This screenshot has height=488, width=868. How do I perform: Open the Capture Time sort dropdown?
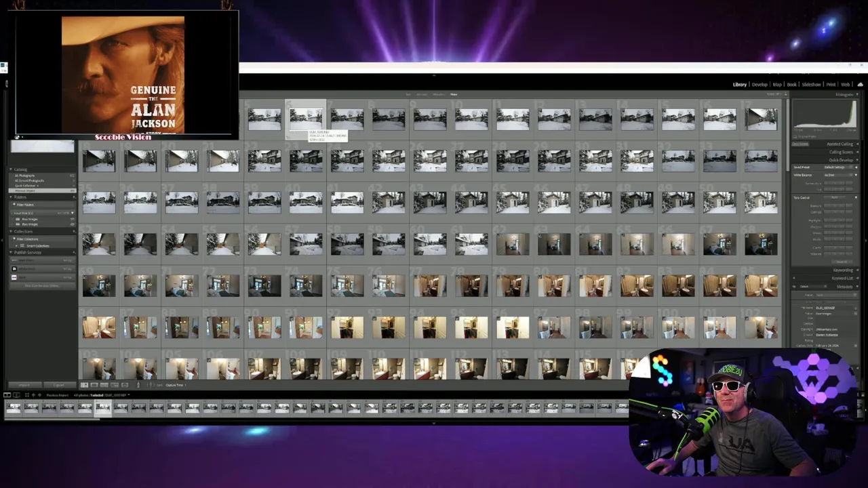tap(176, 385)
